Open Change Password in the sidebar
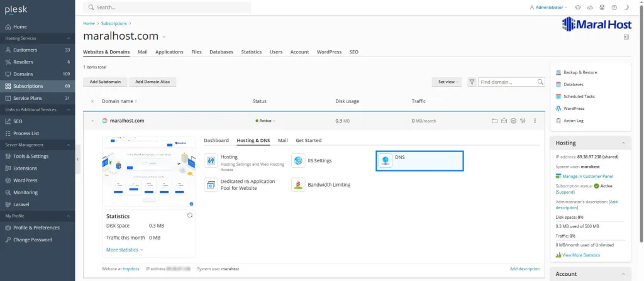 (37, 240)
